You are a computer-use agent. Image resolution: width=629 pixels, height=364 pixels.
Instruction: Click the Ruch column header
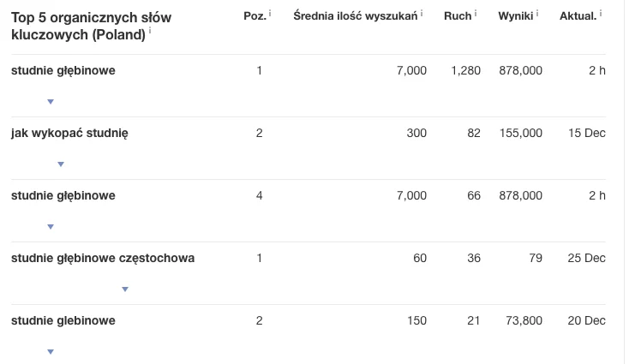click(458, 16)
